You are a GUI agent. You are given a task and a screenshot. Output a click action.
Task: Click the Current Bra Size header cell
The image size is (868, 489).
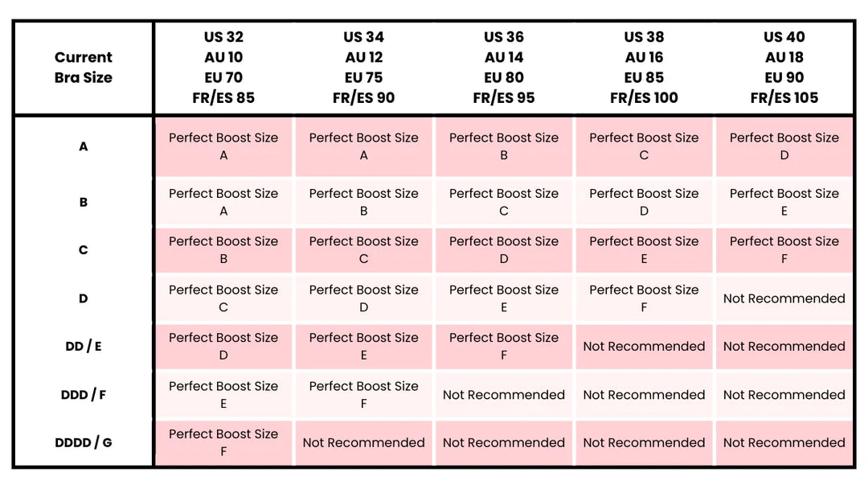coord(84,68)
